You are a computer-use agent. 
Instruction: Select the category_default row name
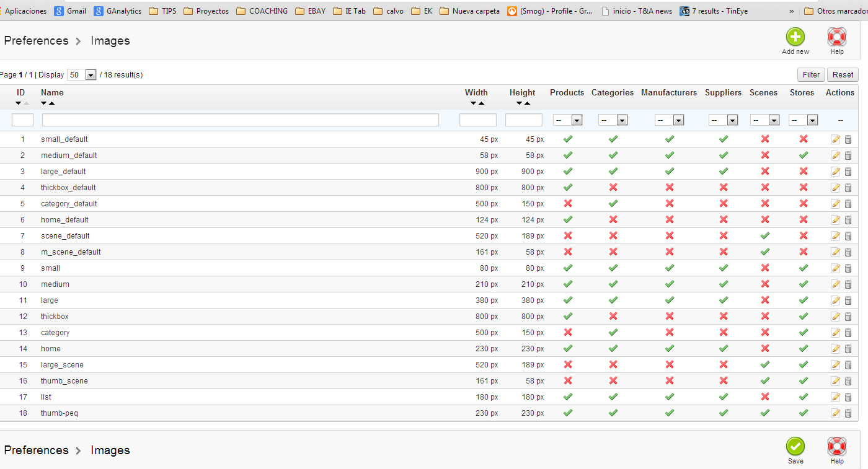tap(69, 204)
